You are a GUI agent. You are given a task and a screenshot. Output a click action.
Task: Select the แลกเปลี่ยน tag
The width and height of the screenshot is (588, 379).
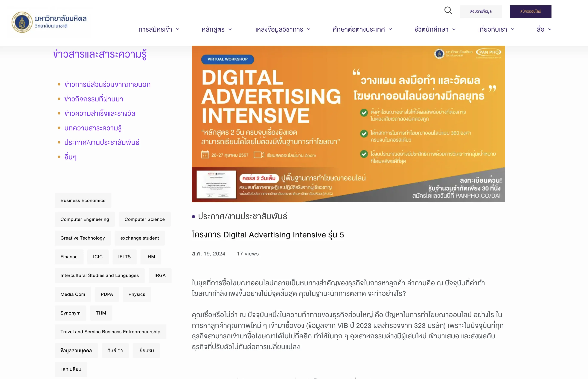71,369
